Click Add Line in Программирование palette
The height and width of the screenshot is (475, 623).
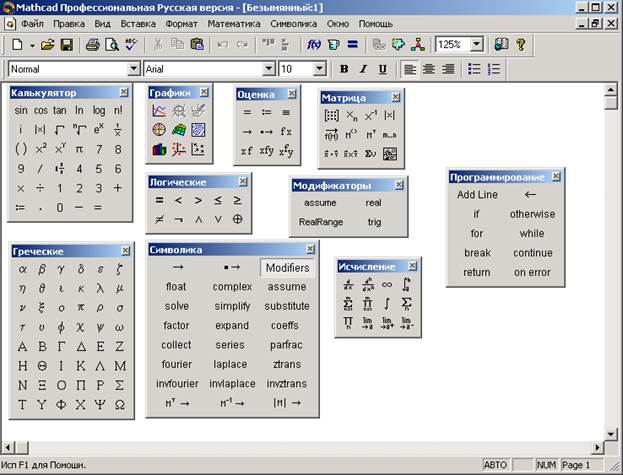pyautogui.click(x=477, y=195)
